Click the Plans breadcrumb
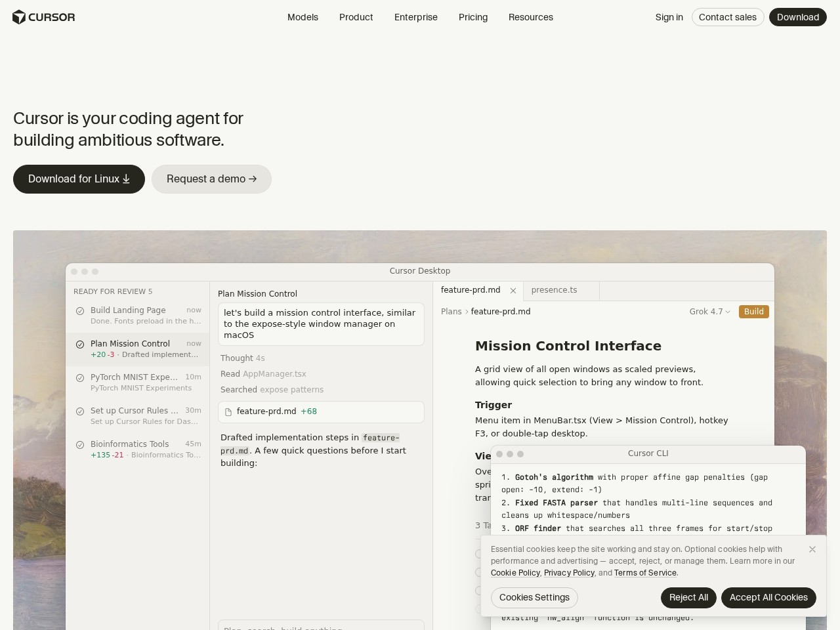This screenshot has width=840, height=630. (x=451, y=312)
